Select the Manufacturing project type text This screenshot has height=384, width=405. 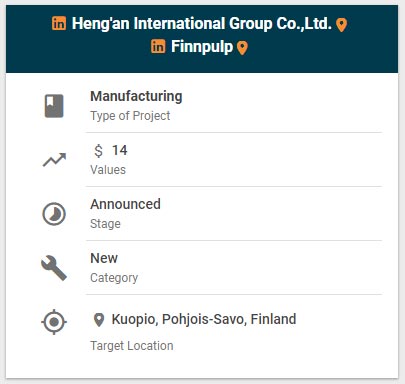point(136,96)
